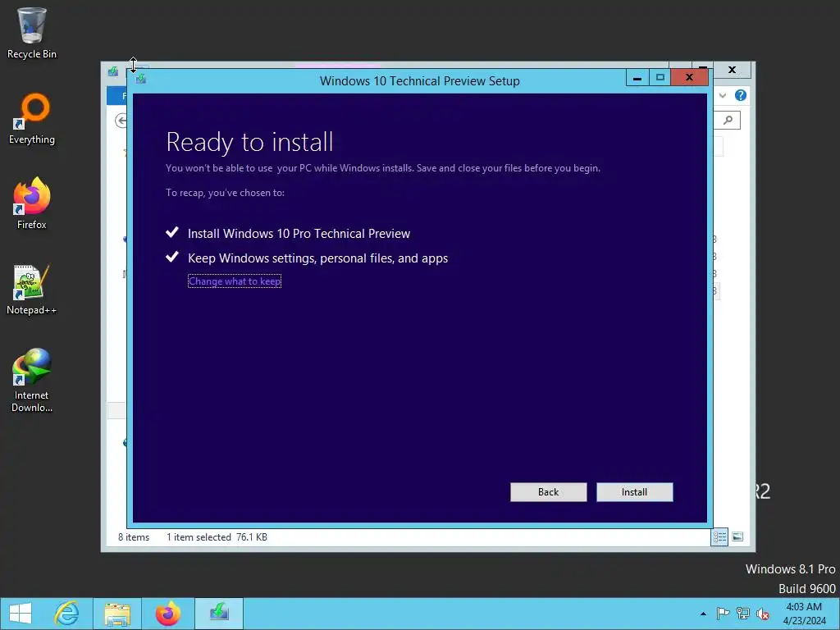Expand the Explorer window ribbon chevron
Viewport: 840px width, 630px height.
coord(723,95)
